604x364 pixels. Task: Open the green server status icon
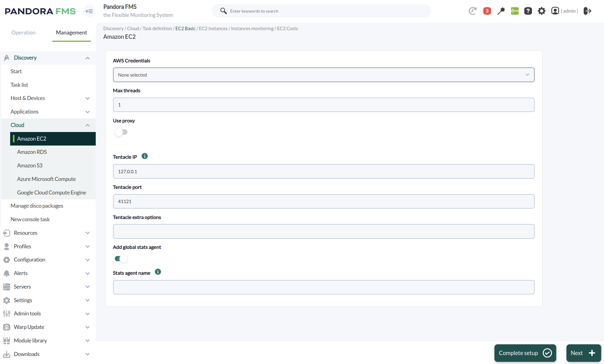[x=515, y=11]
